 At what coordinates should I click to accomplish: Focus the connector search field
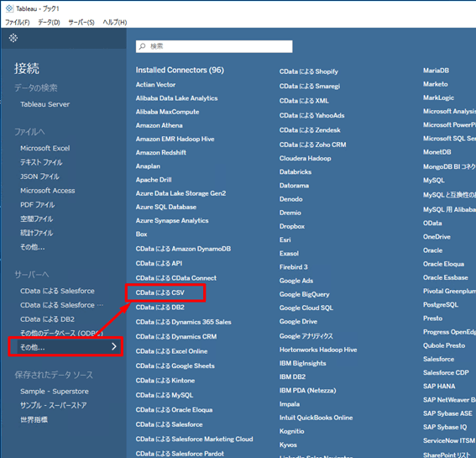(214, 46)
